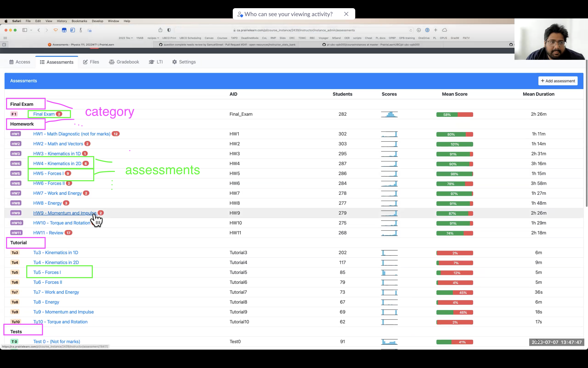Image resolution: width=588 pixels, height=368 pixels.
Task: Expand the sidebar dropdown chevron in the Safari toolbar
Action: (x=31, y=30)
